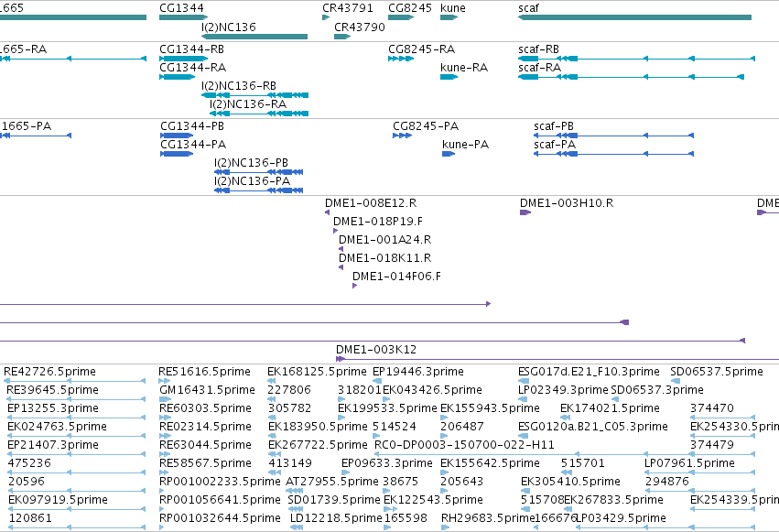Click the RE51616.5prime label

(x=204, y=372)
